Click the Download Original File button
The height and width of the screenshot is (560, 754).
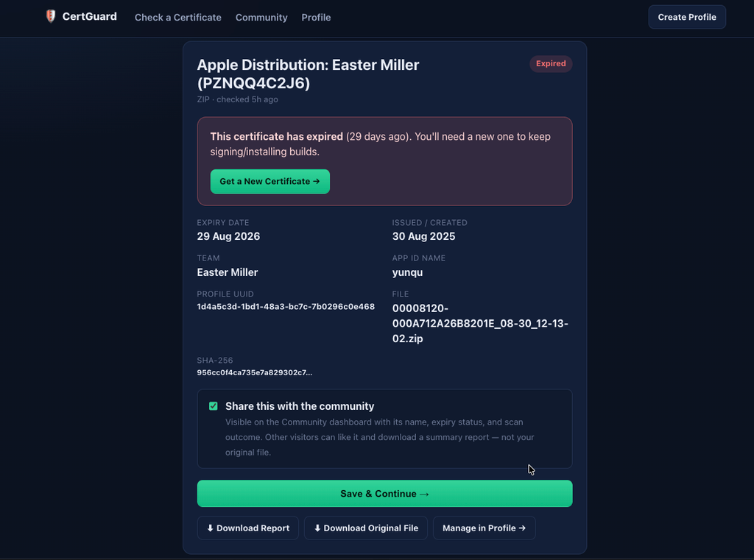365,528
